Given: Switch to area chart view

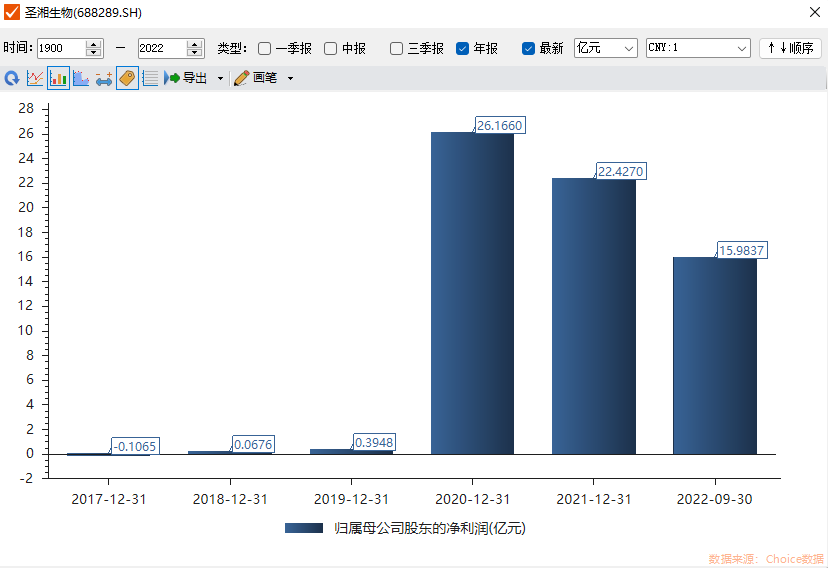Looking at the screenshot, I should (x=81, y=78).
